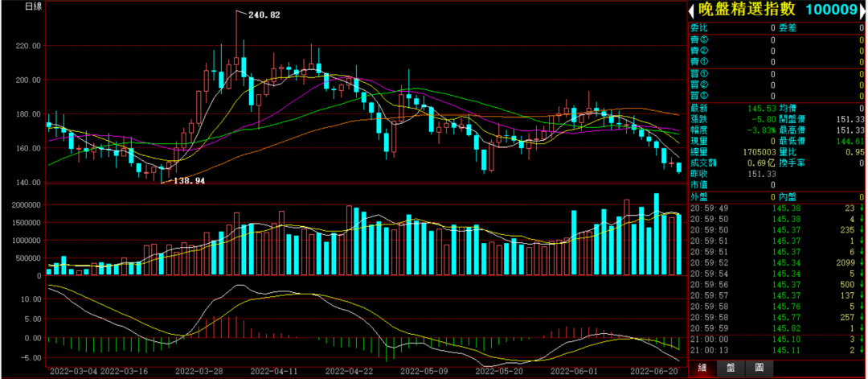Screen dimensions: 868x379
Task: Click the latest price 145.53
Action: tap(762, 108)
